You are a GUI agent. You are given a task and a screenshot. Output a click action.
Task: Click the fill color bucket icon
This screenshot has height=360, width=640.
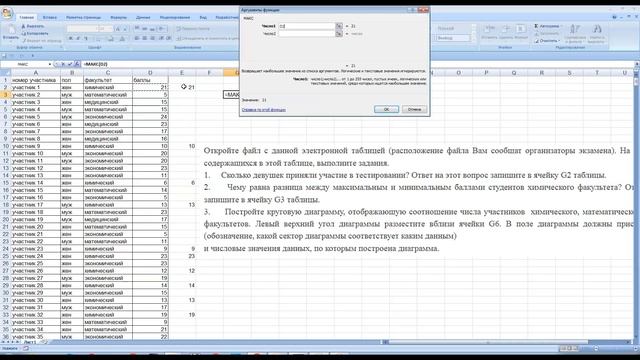111,38
